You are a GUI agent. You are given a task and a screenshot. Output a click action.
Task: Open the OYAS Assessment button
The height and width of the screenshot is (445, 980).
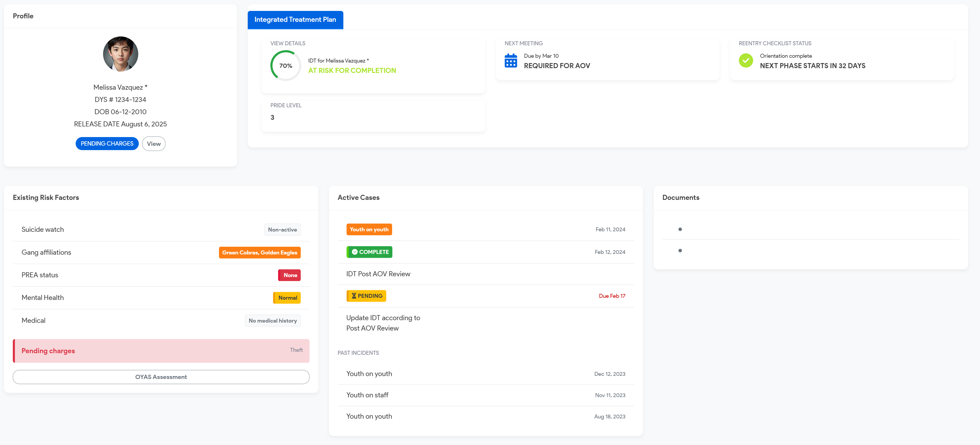pos(161,377)
